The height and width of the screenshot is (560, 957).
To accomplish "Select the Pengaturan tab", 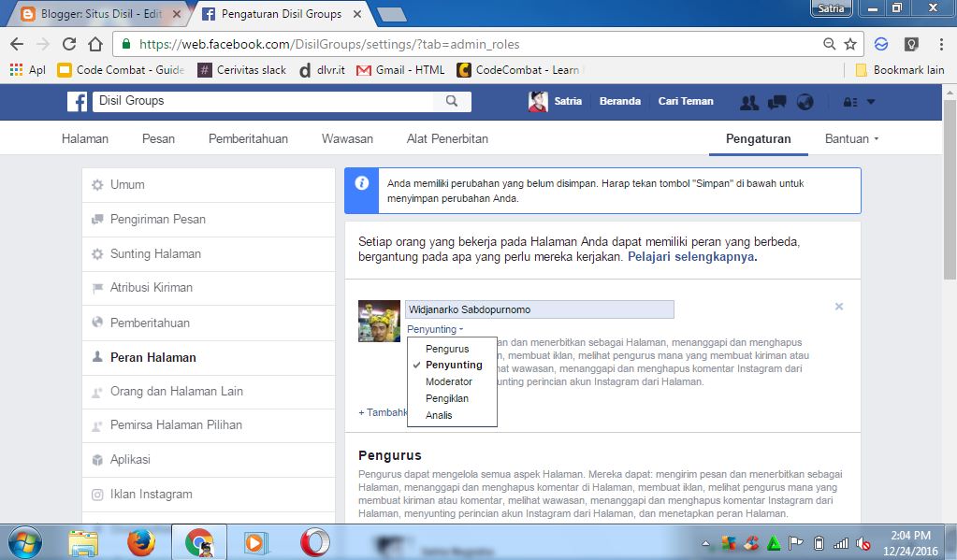I will (758, 138).
